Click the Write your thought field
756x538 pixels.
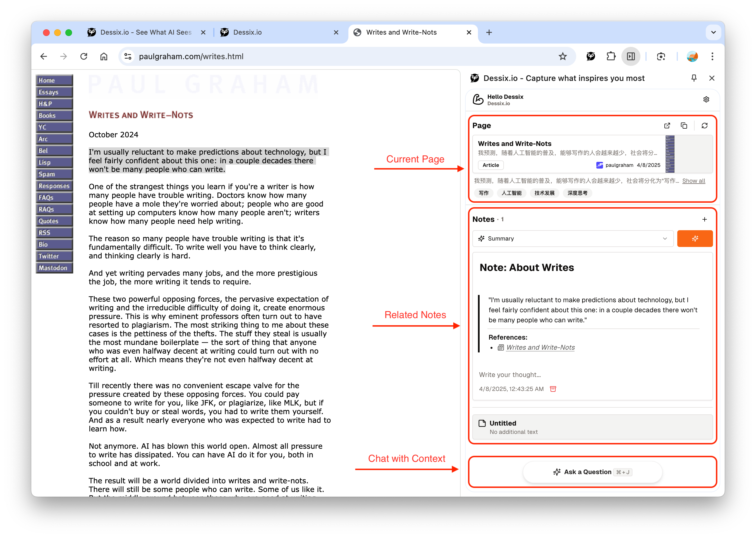click(510, 375)
